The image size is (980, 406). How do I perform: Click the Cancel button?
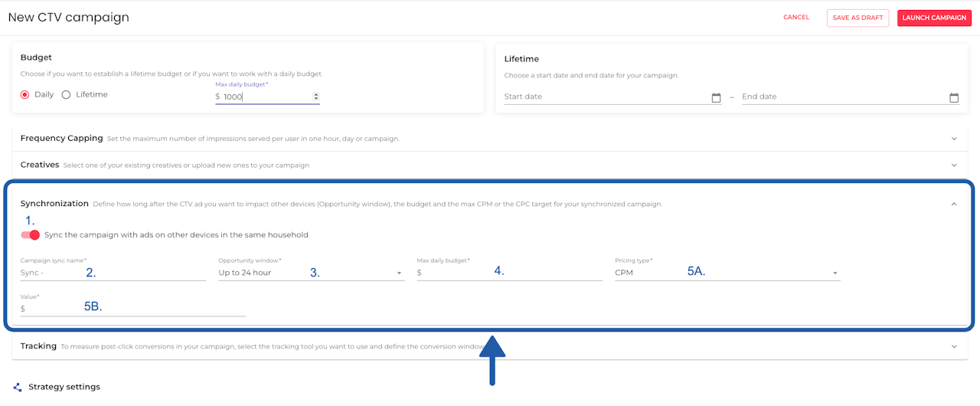click(x=796, y=18)
